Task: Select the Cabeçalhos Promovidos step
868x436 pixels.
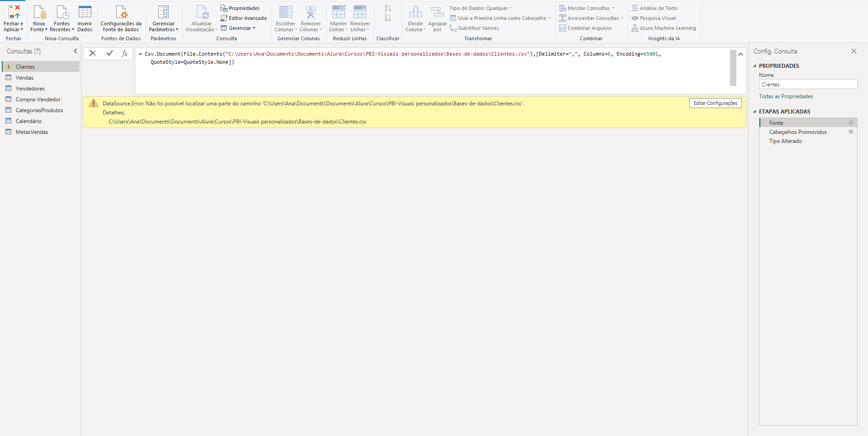Action: tap(808, 132)
